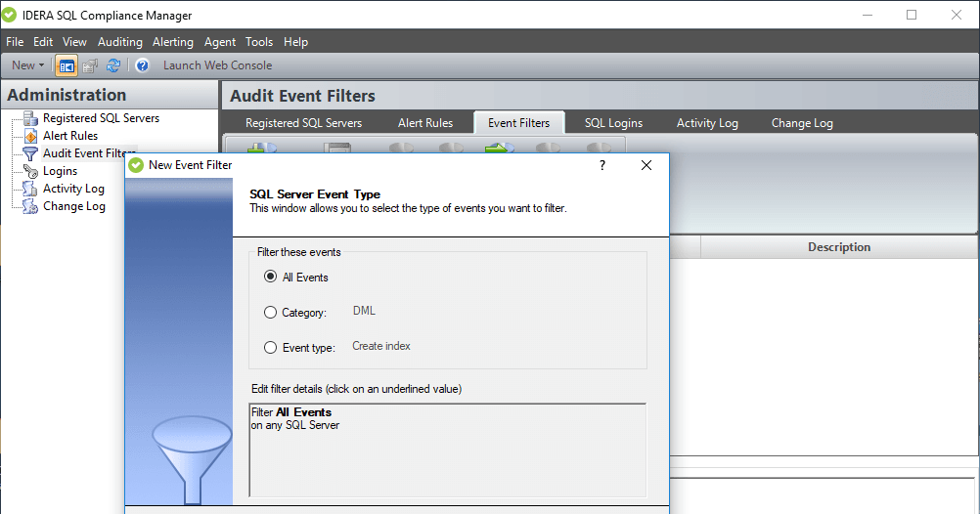Maximize the IDERA SQL Compliance Manager window
Screen dimensions: 980x514
coord(912,15)
